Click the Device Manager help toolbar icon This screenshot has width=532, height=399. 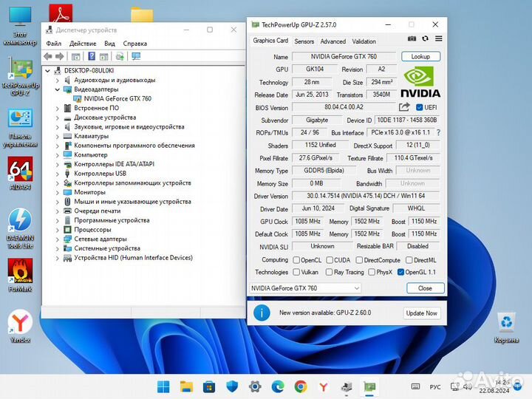(92, 56)
